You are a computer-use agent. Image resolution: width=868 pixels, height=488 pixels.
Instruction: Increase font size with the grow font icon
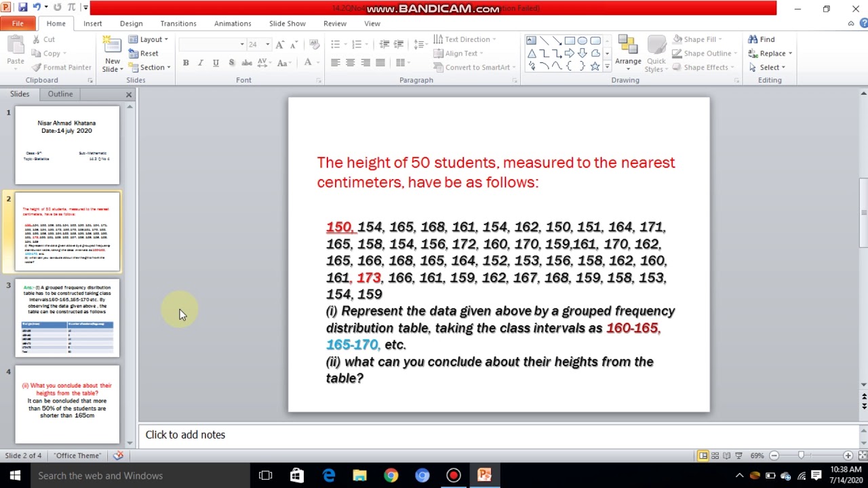pos(280,45)
